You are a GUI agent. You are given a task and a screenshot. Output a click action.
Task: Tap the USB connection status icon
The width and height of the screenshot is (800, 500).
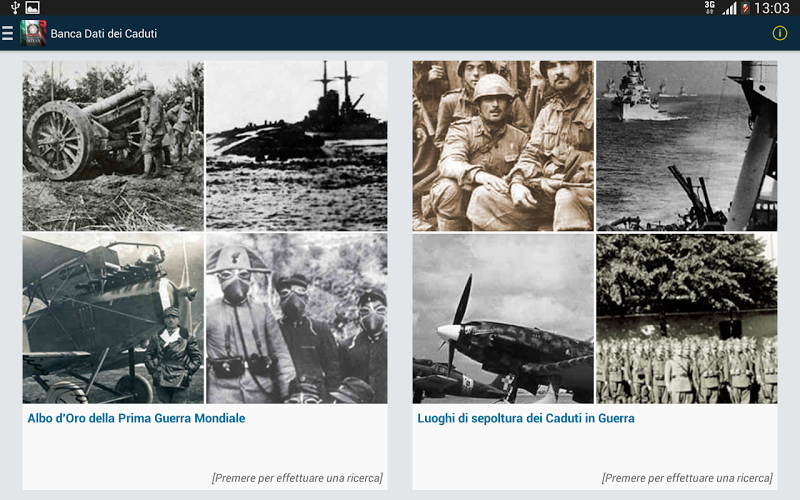[x=15, y=8]
